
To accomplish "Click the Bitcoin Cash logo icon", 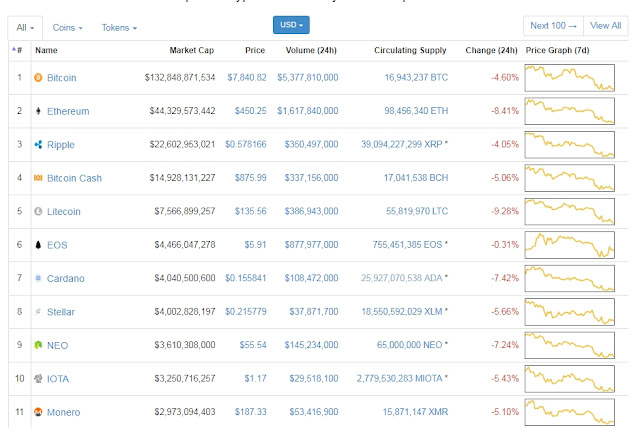I will coord(38,178).
